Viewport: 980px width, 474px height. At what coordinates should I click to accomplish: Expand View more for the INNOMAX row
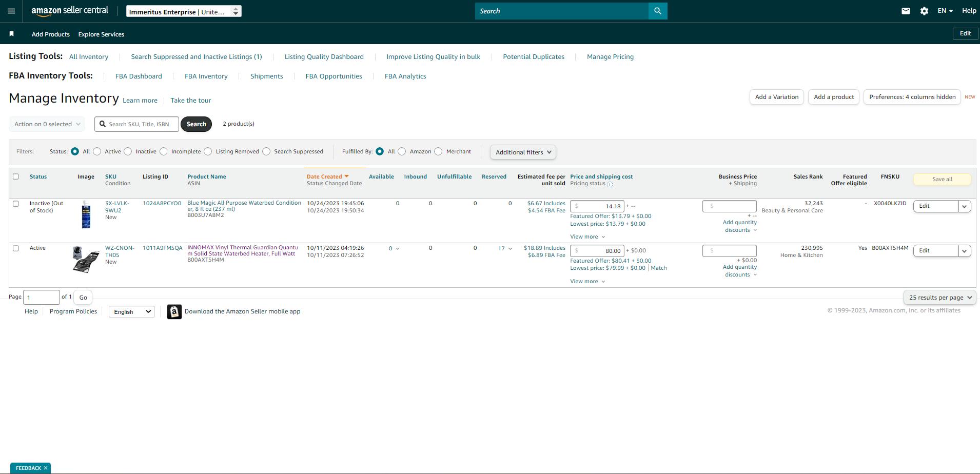(587, 282)
